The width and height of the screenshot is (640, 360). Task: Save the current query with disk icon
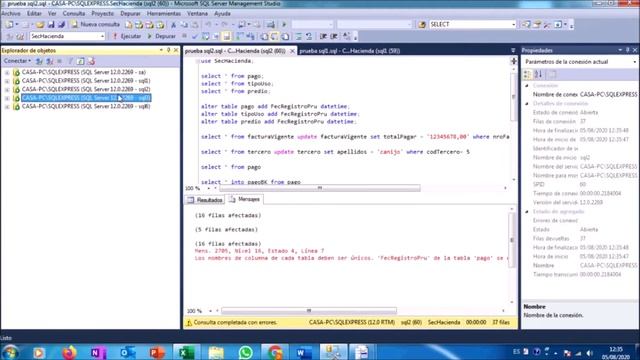pyautogui.click(x=51, y=24)
